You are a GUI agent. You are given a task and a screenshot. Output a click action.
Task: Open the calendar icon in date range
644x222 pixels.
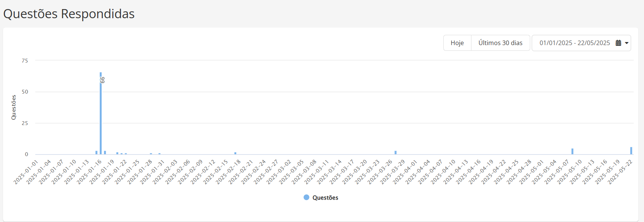[618, 43]
